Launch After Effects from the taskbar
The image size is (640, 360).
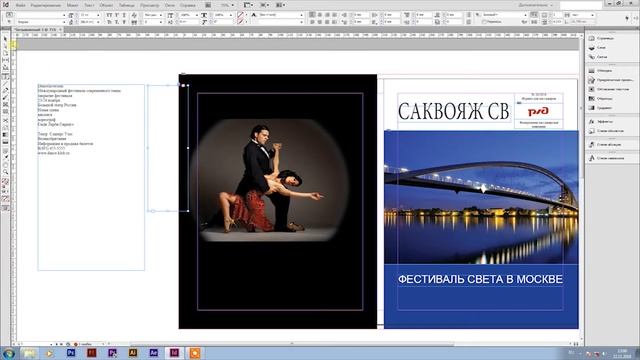coord(153,353)
